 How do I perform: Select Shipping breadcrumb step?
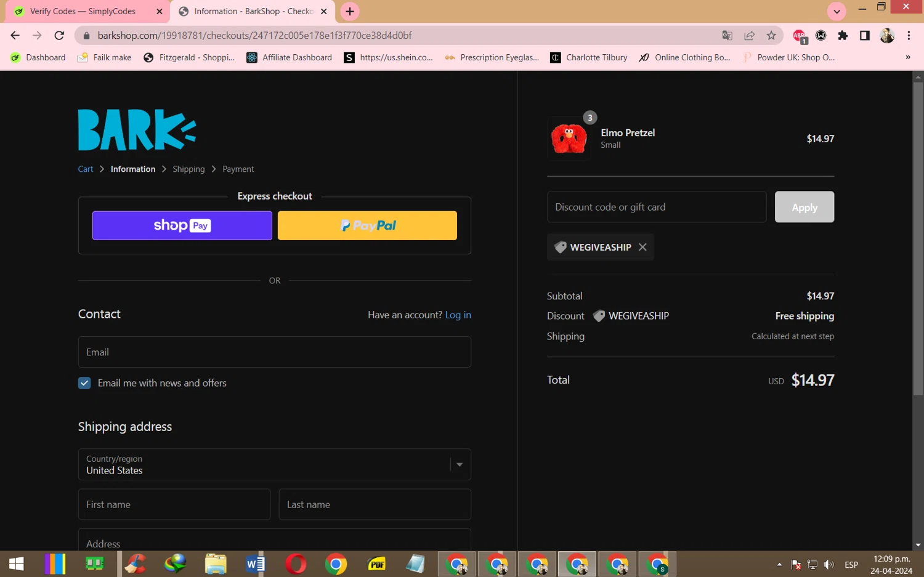188,169
